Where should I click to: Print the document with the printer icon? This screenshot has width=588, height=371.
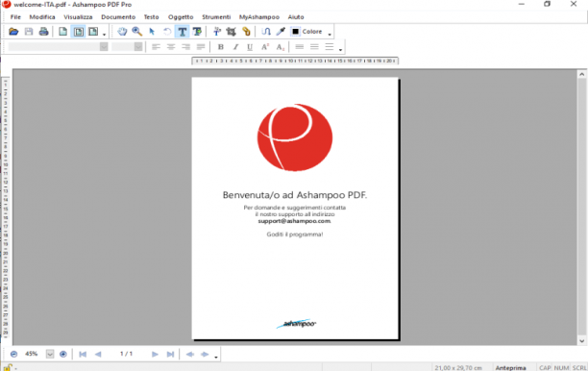click(44, 32)
